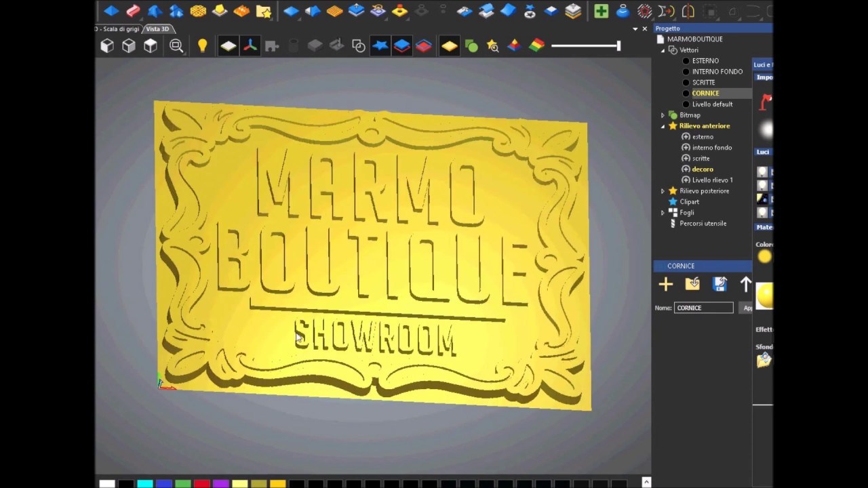
Task: Toggle the axes origin display button
Action: (x=250, y=46)
